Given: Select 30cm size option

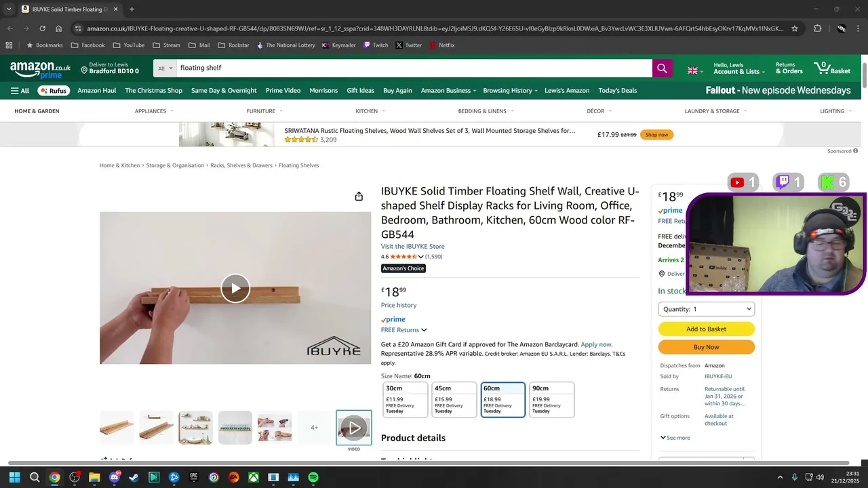Looking at the screenshot, I should (406, 400).
